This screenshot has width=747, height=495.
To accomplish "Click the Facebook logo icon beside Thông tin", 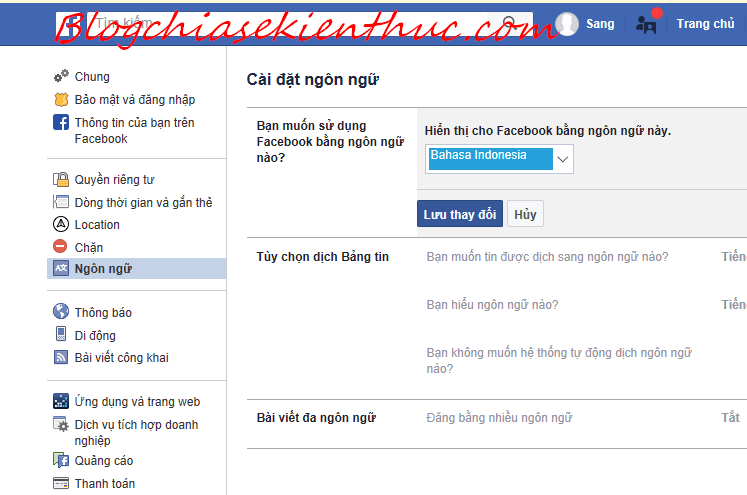I will 61,122.
